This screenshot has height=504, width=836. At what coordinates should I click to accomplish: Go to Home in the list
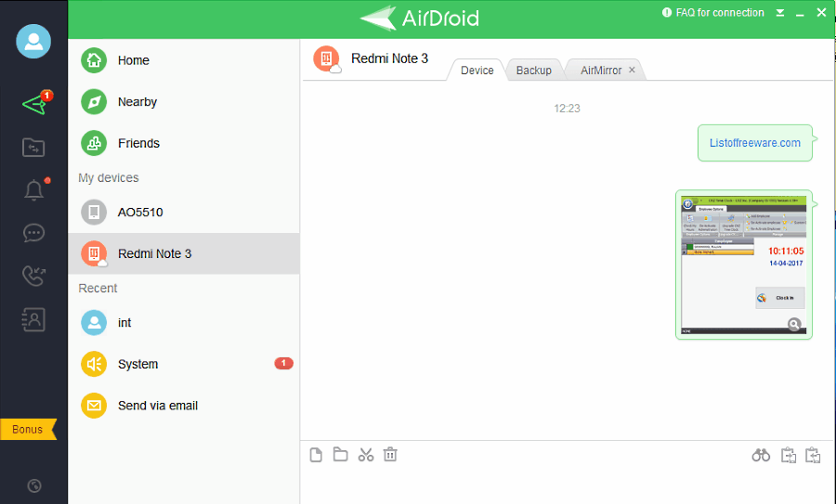coord(184,60)
